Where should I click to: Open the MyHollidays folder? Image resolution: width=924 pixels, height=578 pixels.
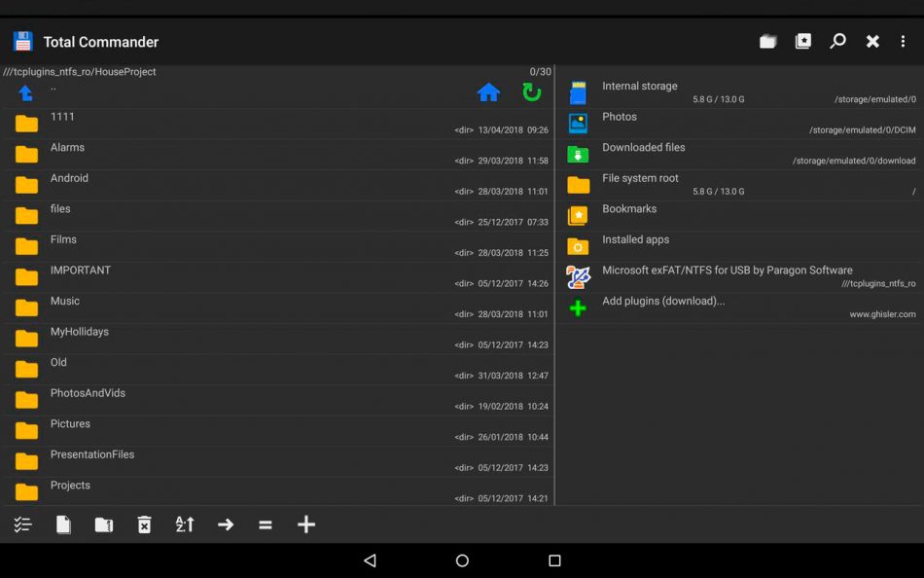coord(279,338)
